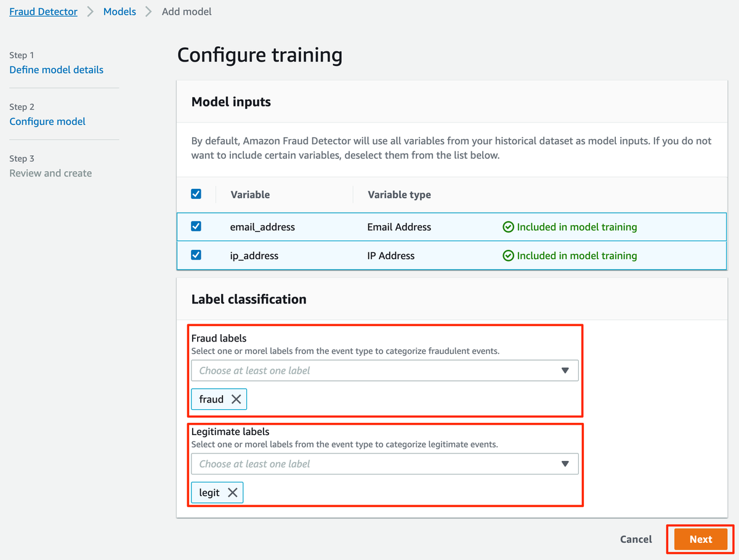Remove the legit label tag
The height and width of the screenshot is (560, 739).
(x=232, y=492)
